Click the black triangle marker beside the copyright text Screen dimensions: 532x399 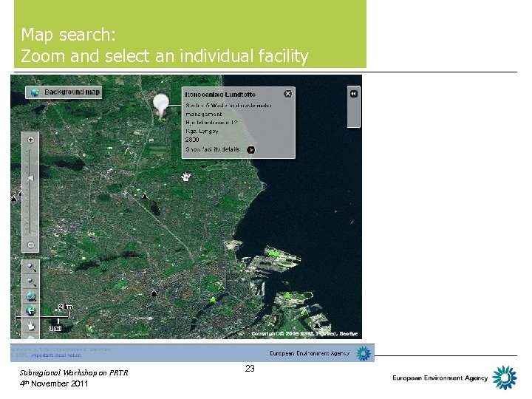[317, 325]
